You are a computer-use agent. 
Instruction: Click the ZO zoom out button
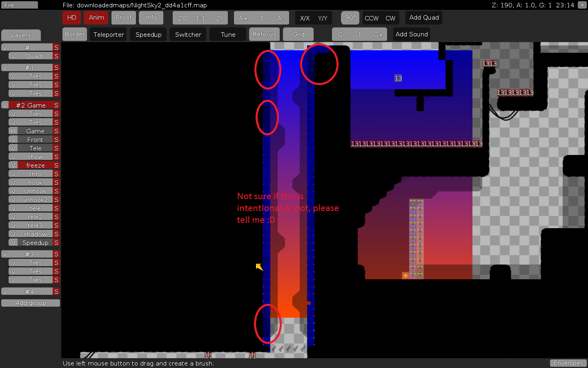pos(182,18)
